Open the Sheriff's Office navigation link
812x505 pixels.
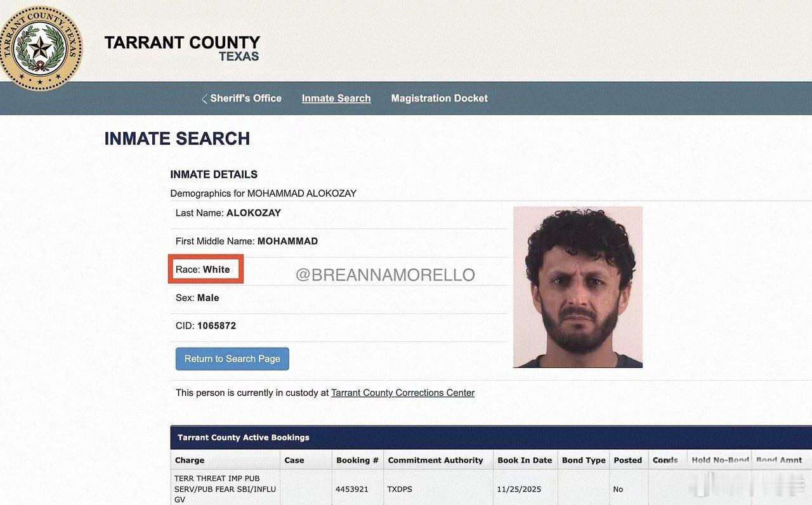click(246, 98)
